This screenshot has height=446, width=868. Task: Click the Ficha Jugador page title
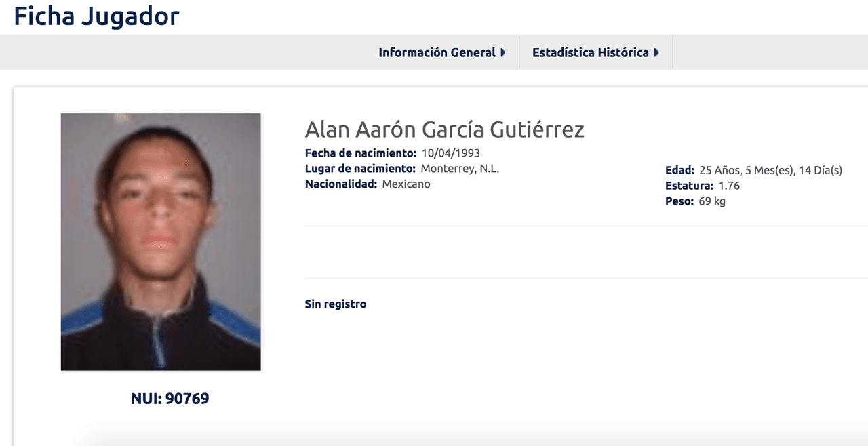coord(96,16)
